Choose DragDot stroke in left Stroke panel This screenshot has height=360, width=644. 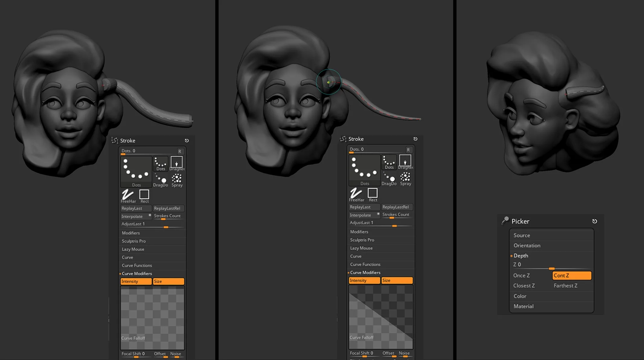161,180
